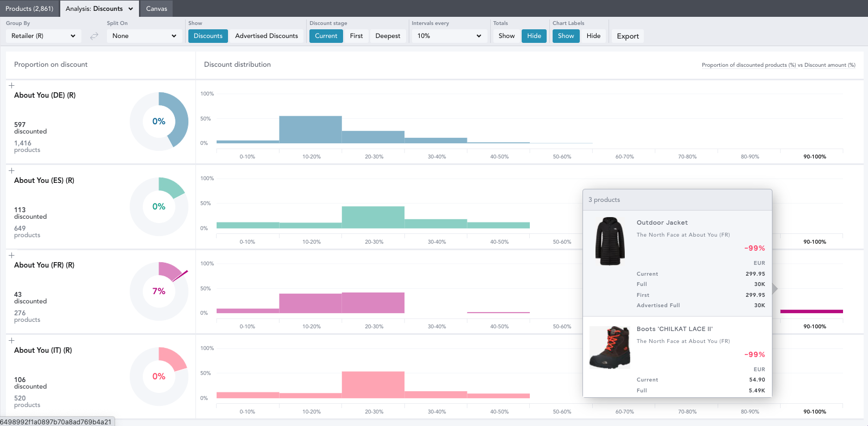Click the swap Group By and Split icon

[x=94, y=36]
